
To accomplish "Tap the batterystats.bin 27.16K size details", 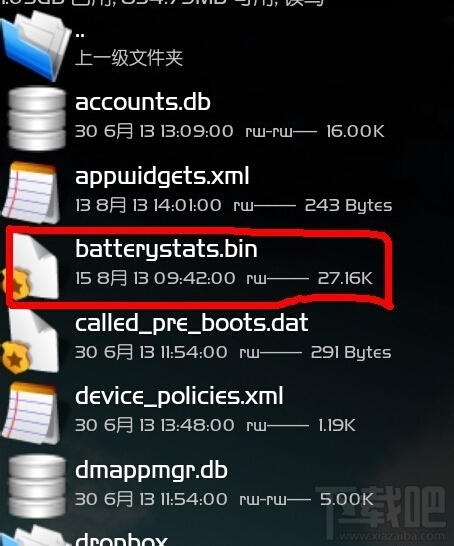I will [x=345, y=278].
